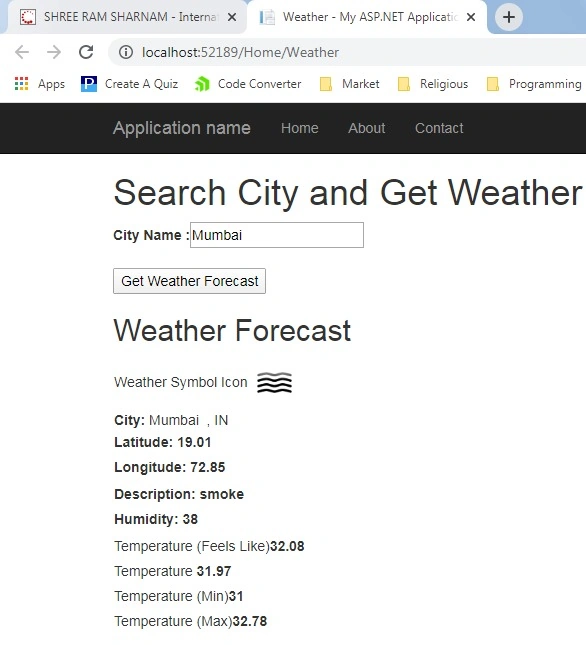Screen dimensions: 586x645
Task: Click the Humidity: 38 text
Action: click(156, 519)
